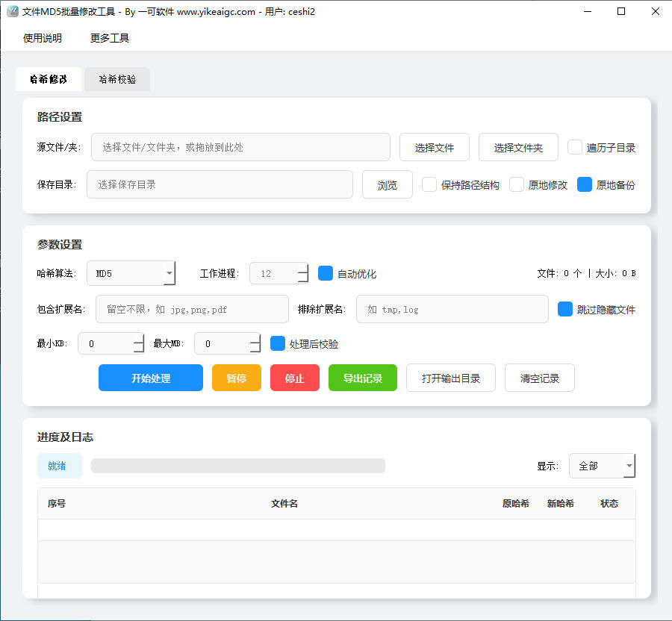Click the 序号 column header
This screenshot has height=621, width=672.
click(57, 504)
